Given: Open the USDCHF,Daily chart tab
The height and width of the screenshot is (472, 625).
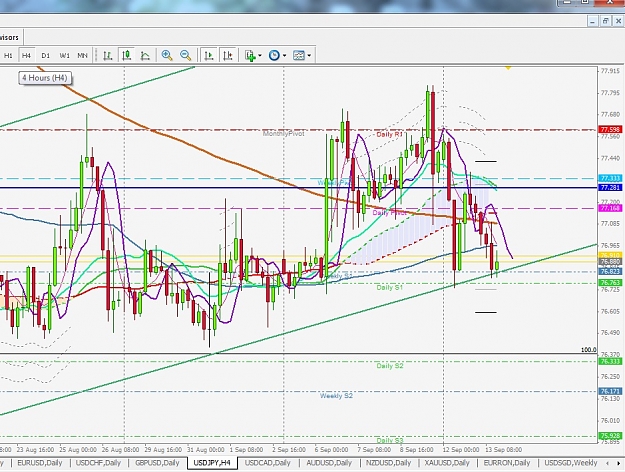Looking at the screenshot, I should (98, 463).
